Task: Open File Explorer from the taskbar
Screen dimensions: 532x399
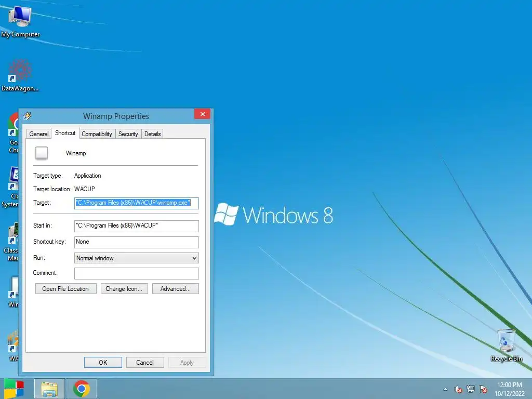Action: [x=49, y=389]
